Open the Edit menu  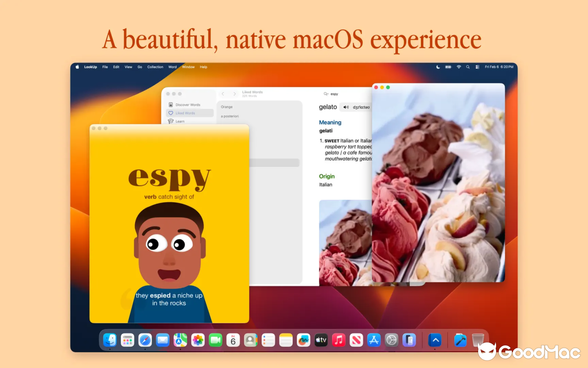pos(116,67)
